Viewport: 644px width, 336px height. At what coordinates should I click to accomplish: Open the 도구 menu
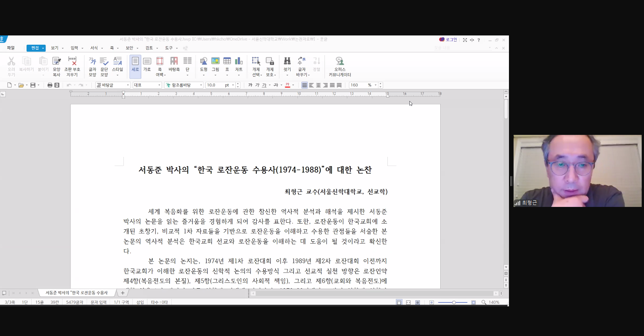[x=169, y=48]
